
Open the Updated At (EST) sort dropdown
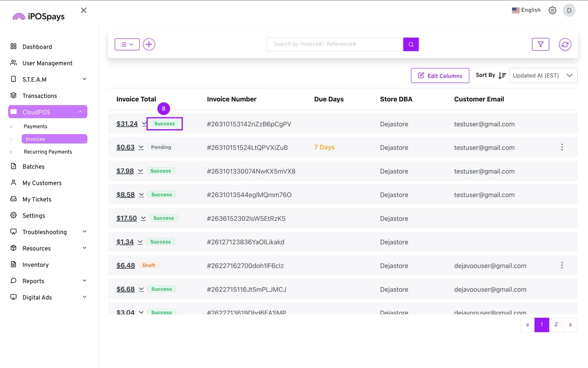543,75
